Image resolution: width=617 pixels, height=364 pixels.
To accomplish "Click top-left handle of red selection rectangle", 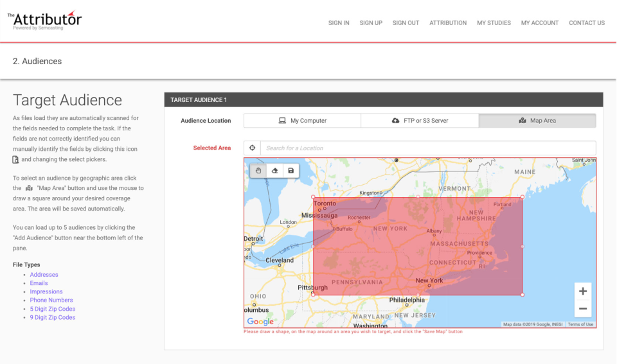I will pyautogui.click(x=313, y=197).
